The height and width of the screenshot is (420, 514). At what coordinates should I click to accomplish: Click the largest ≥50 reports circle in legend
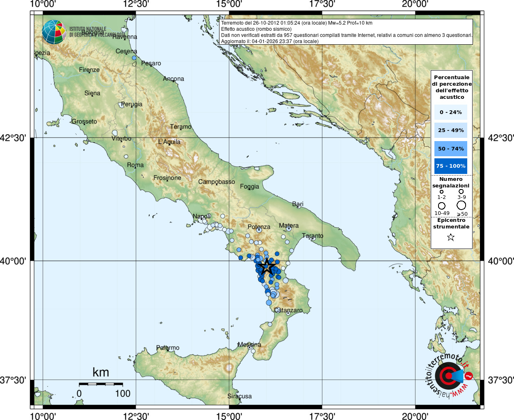pyautogui.click(x=461, y=205)
